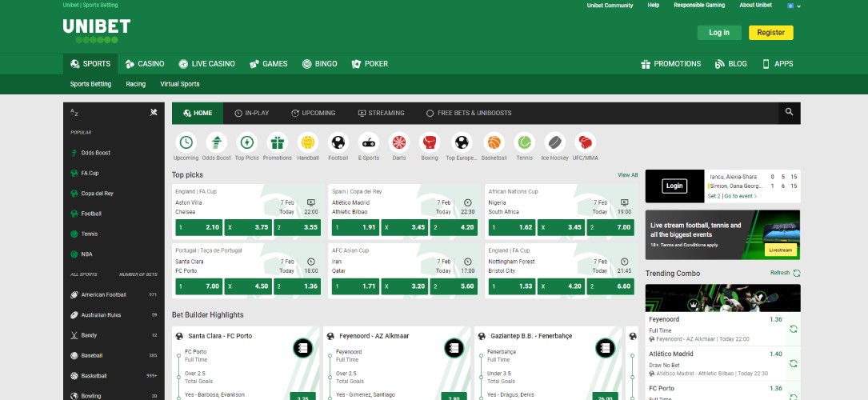Viewport: 868px width, 400px height.
Task: Open the Blog menu item
Action: coord(730,64)
